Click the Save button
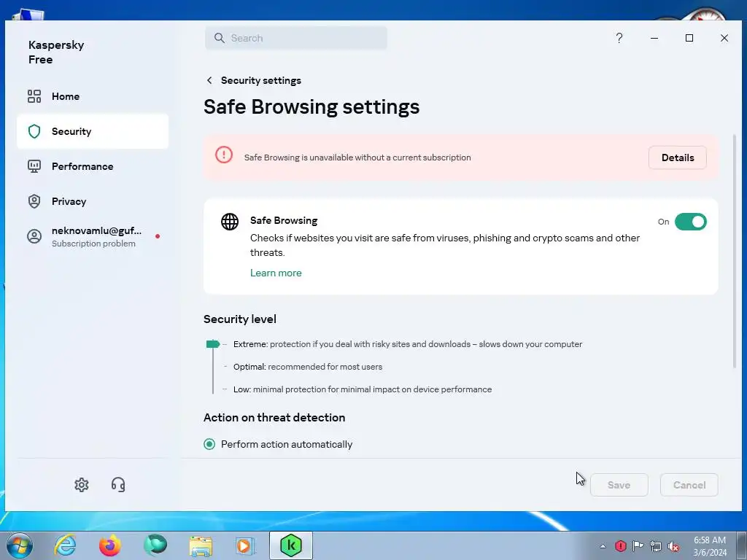Screen dimensions: 747x560 (x=619, y=485)
